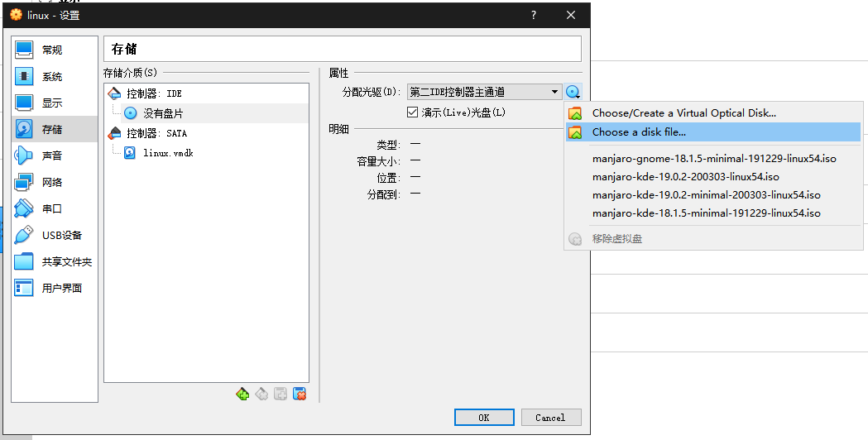Image resolution: width=868 pixels, height=440 pixels.
Task: Pick manjaro-kde-19.0.2-200303-linux54.iso from list
Action: pos(685,176)
